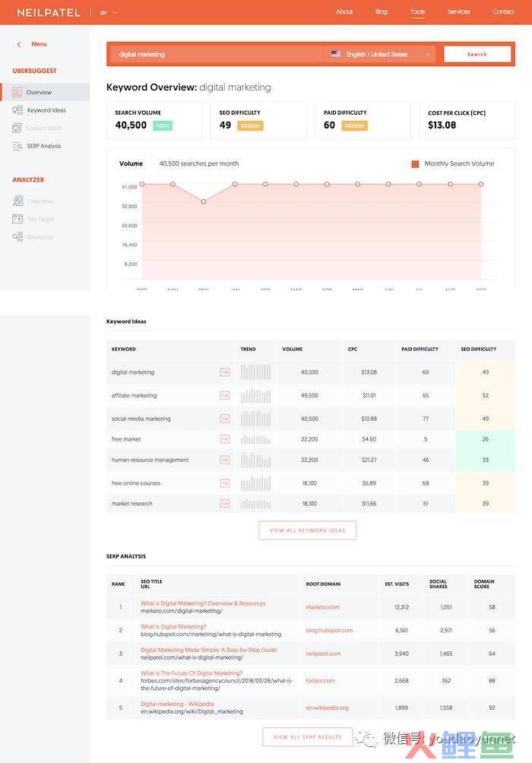532x763 pixels.
Task: Open Analyzer Overview sidebar icon
Action: click(x=17, y=201)
